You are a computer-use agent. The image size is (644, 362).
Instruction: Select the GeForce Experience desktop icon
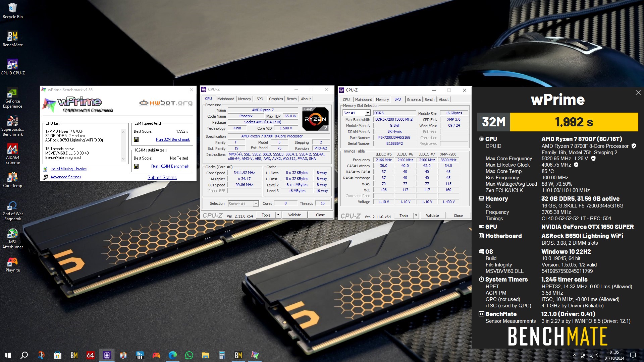(x=12, y=98)
